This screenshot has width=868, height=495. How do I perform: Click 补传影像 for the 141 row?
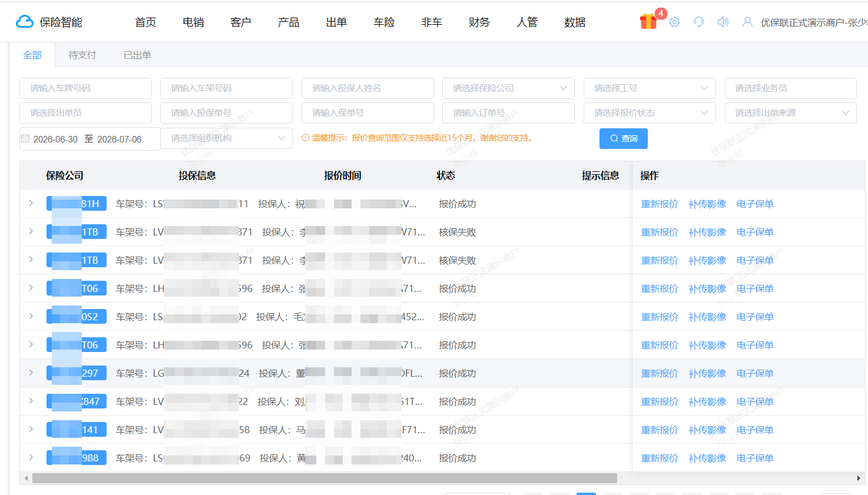(x=707, y=430)
